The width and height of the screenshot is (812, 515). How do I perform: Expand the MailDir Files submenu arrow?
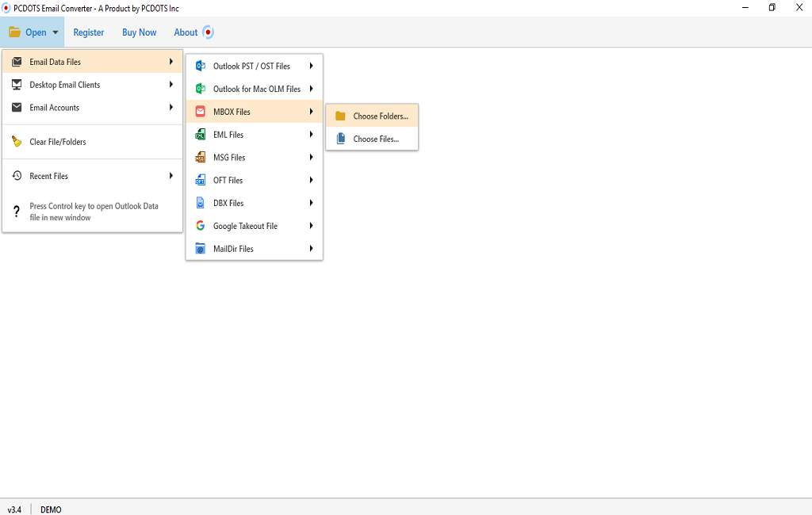pos(311,249)
